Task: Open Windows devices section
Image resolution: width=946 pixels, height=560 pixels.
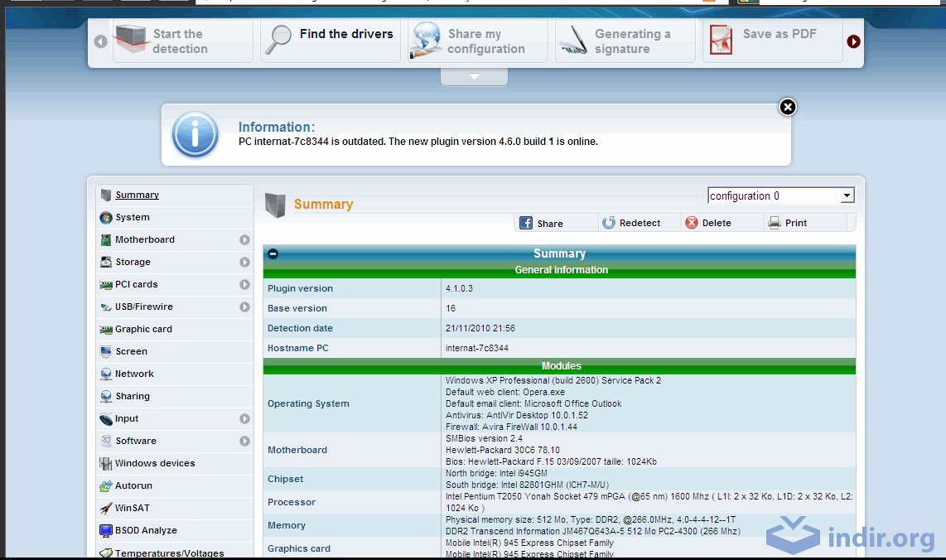Action: click(x=155, y=463)
